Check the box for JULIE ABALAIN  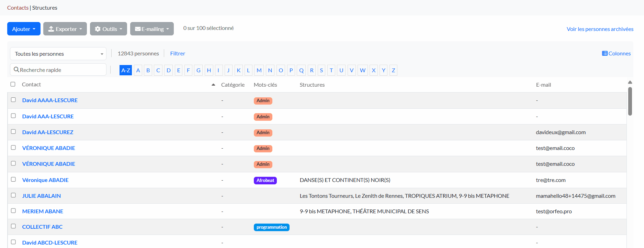click(13, 195)
